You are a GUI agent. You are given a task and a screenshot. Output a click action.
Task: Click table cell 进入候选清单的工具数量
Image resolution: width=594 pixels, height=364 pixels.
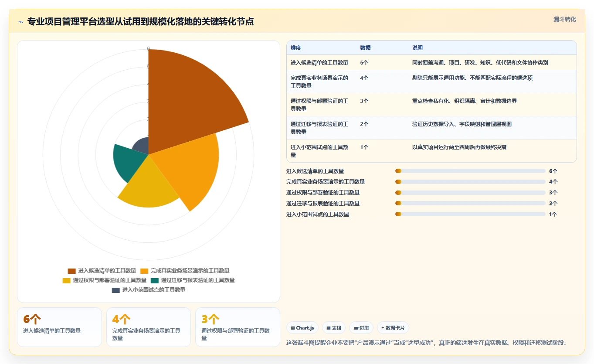[319, 63]
